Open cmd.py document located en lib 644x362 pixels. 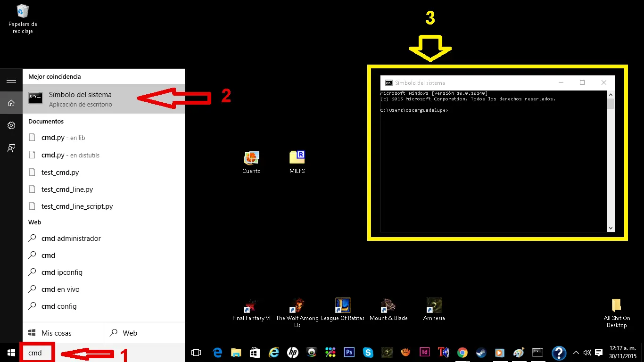click(x=104, y=138)
